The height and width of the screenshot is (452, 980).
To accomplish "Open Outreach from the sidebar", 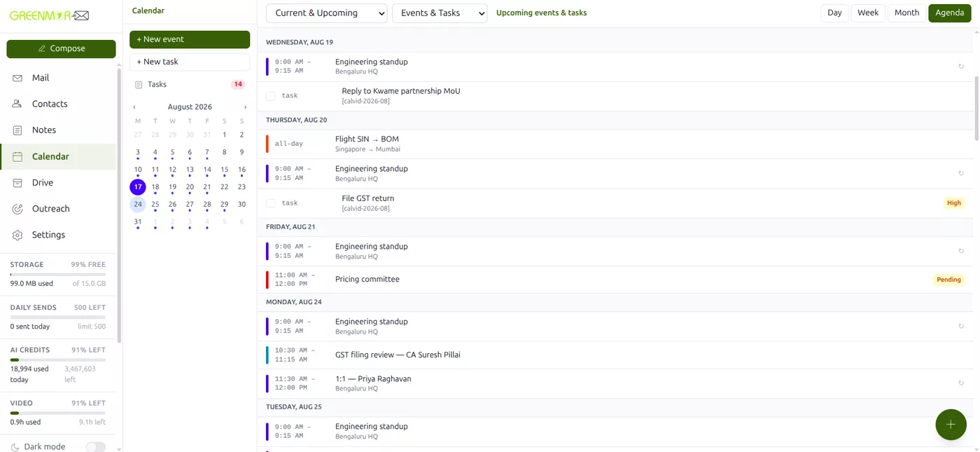I will tap(59, 209).
